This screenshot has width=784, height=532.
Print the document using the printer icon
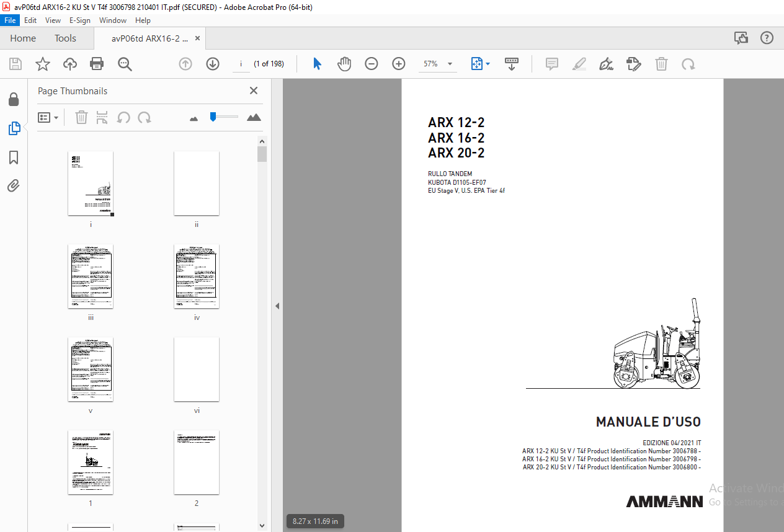point(97,64)
